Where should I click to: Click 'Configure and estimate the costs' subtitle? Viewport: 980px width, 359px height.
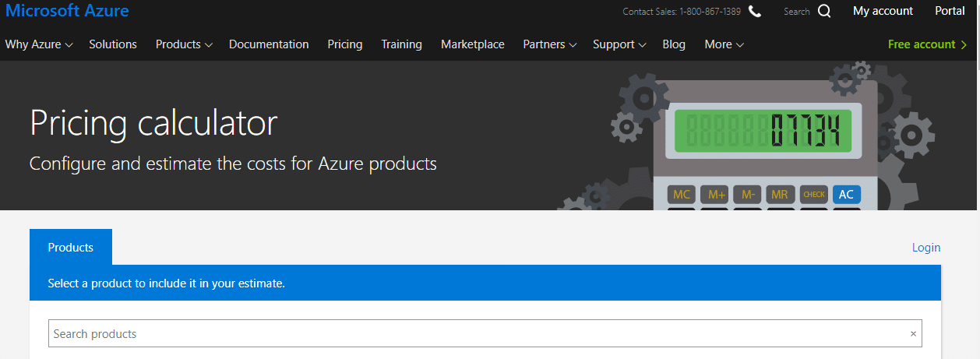233,164
